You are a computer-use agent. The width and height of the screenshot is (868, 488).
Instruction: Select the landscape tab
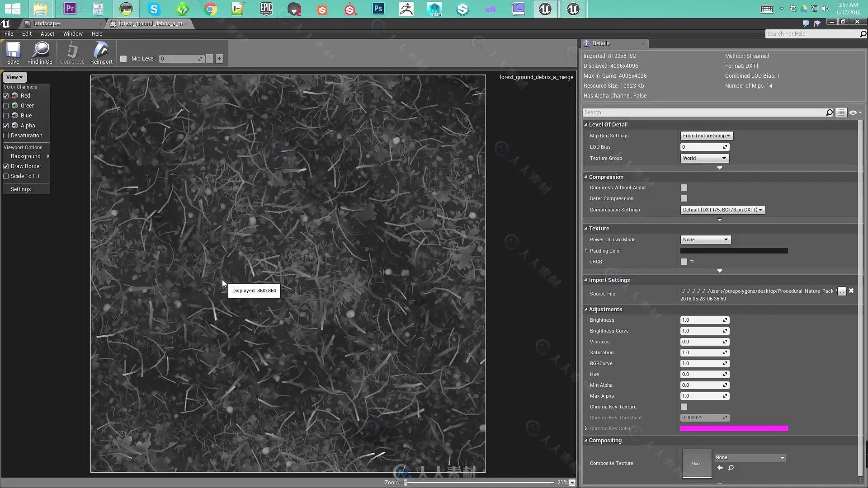pos(46,23)
